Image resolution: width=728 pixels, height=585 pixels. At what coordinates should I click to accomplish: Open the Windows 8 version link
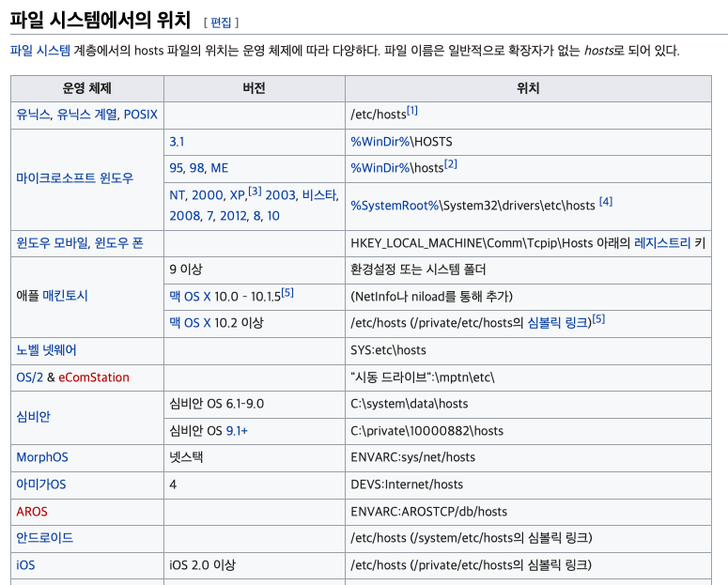coord(256,216)
